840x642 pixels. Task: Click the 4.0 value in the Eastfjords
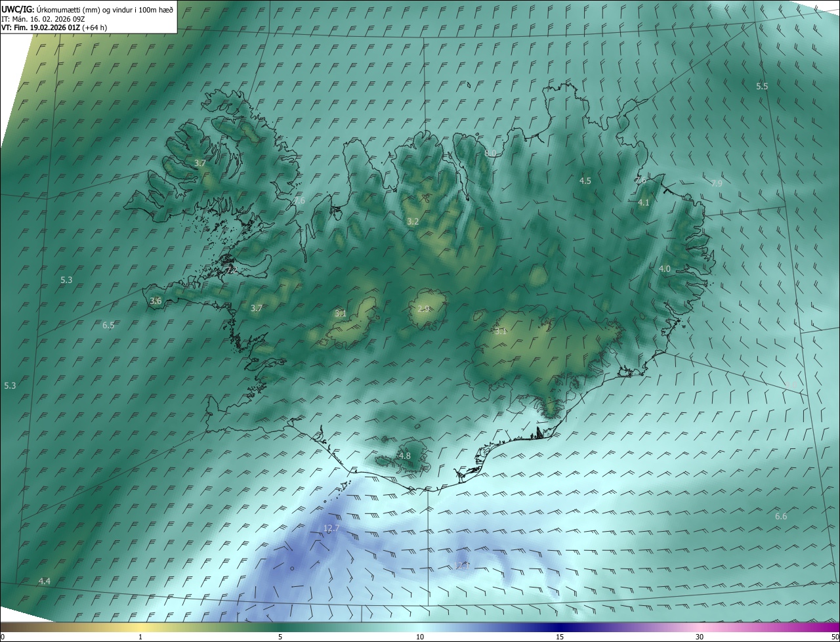[x=665, y=269]
